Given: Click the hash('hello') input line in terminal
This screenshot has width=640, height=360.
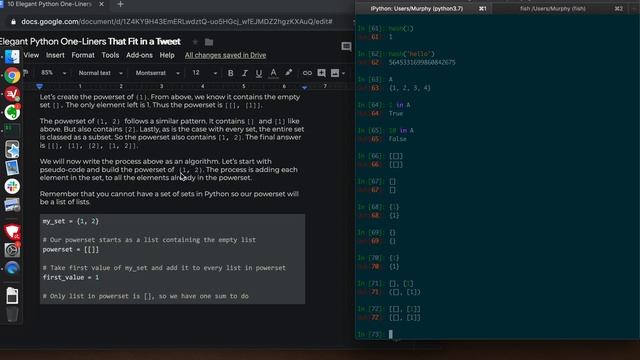Looking at the screenshot, I should [396, 54].
